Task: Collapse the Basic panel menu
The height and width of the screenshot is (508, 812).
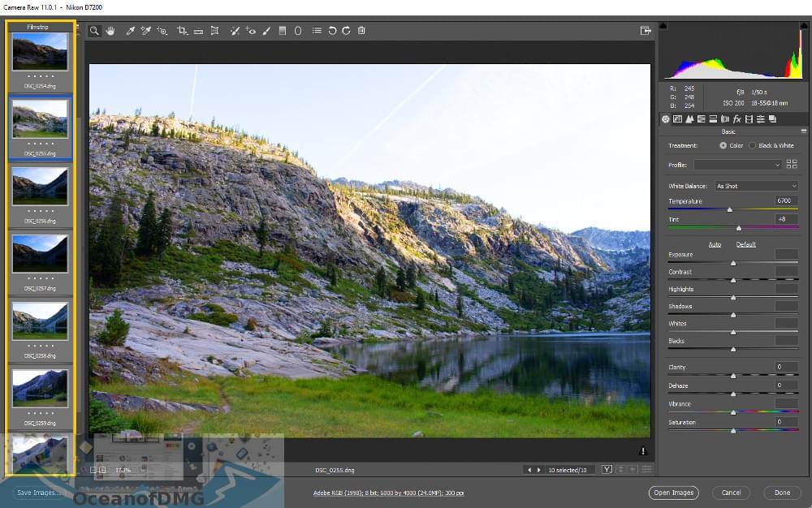Action: point(802,131)
